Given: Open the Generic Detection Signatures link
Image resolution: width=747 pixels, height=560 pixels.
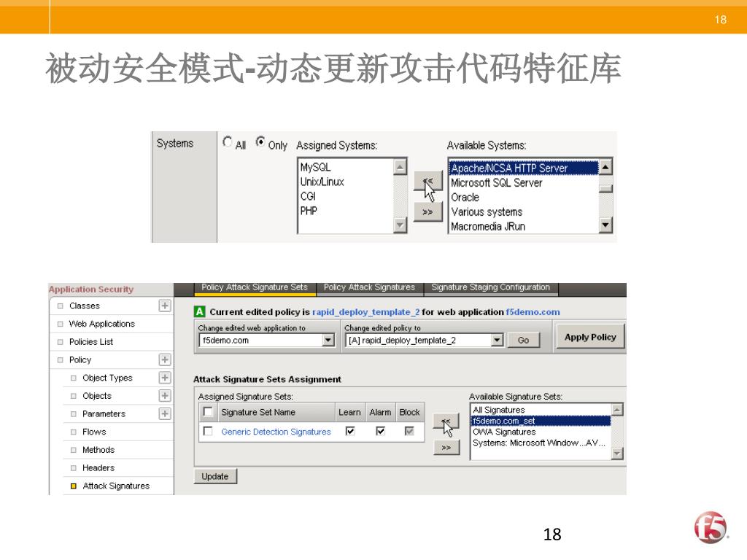Looking at the screenshot, I should coord(276,432).
